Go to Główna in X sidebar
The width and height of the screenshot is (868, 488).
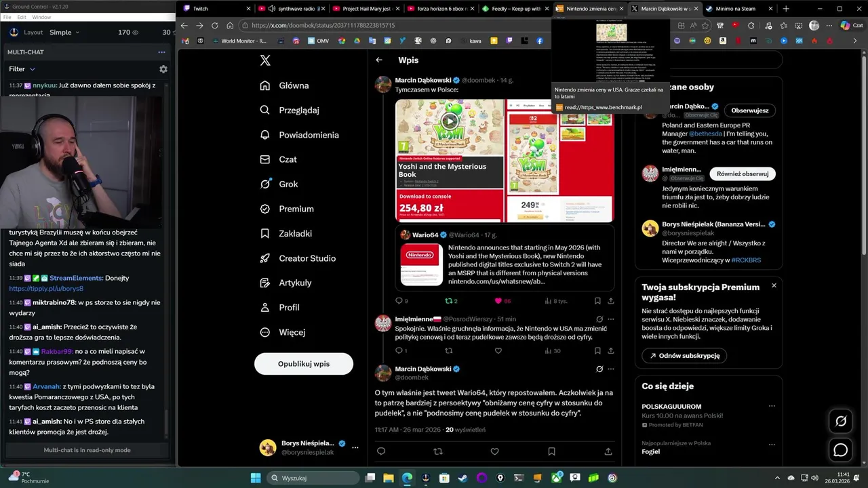tap(284, 85)
